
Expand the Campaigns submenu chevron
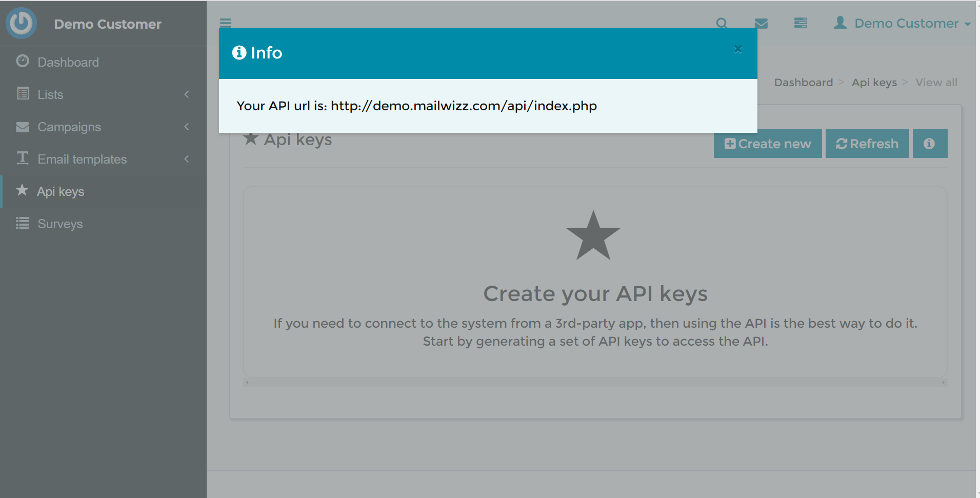[x=187, y=127]
